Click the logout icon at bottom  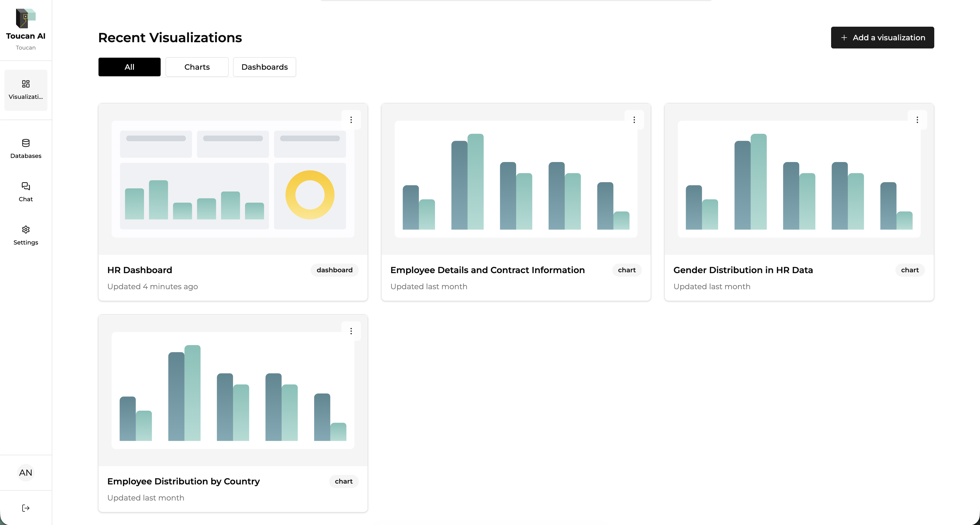coord(26,508)
